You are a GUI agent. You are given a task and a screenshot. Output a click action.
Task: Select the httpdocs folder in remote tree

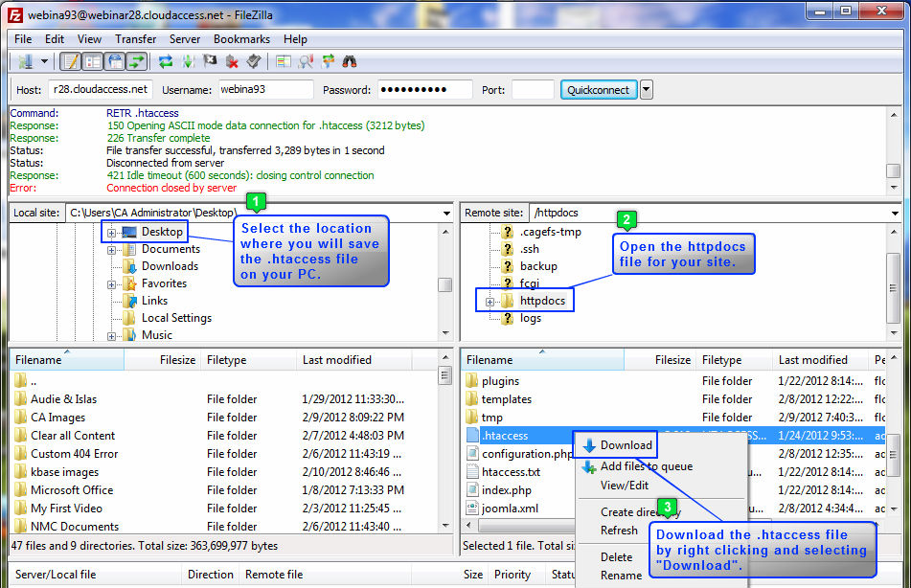(x=542, y=301)
